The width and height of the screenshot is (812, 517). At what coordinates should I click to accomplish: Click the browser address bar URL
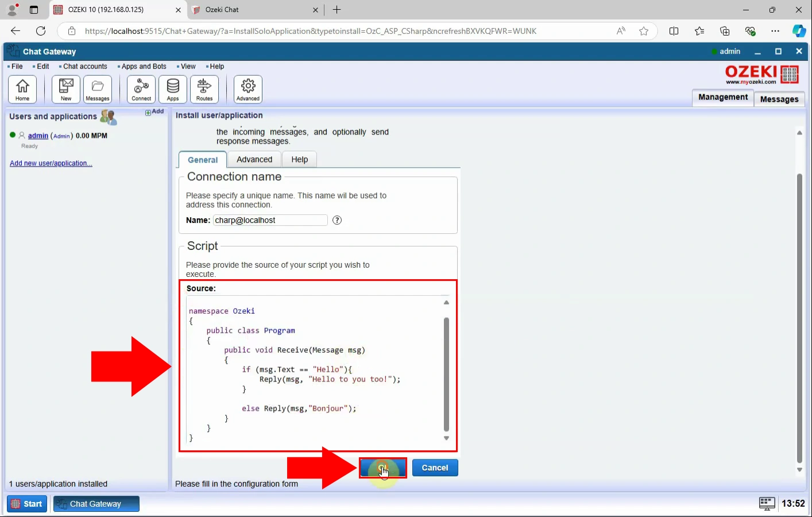(x=311, y=31)
